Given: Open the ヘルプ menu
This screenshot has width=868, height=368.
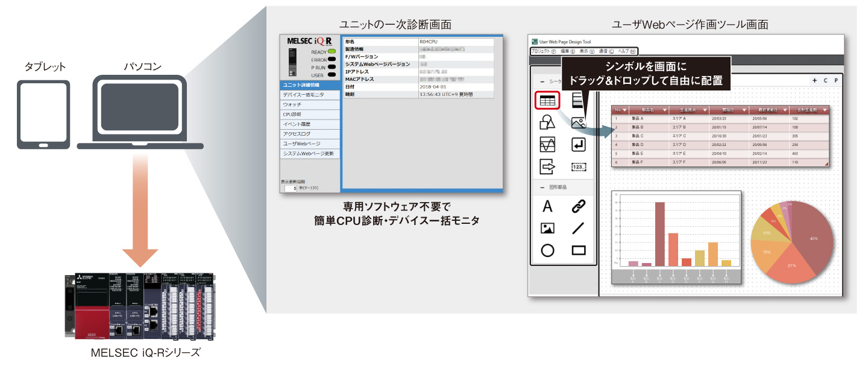Looking at the screenshot, I should 626,52.
